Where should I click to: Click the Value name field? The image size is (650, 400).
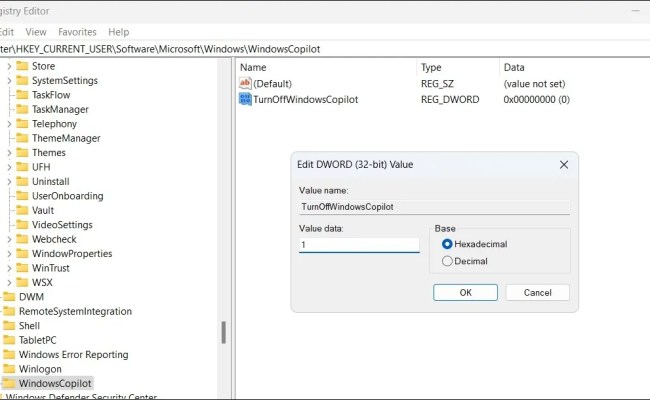[x=434, y=207]
